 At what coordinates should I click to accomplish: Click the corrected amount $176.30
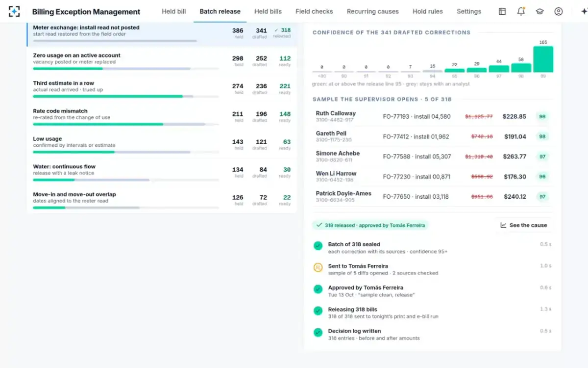click(x=515, y=177)
